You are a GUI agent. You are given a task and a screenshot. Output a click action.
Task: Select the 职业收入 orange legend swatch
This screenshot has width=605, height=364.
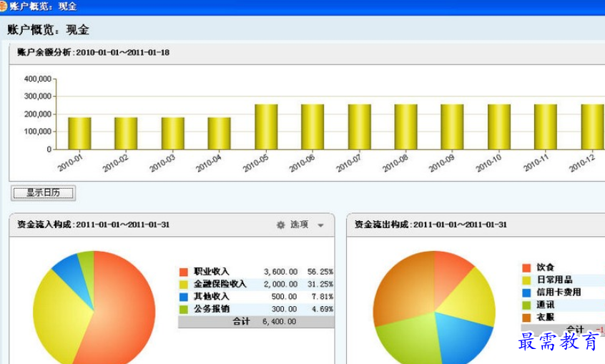pos(183,272)
